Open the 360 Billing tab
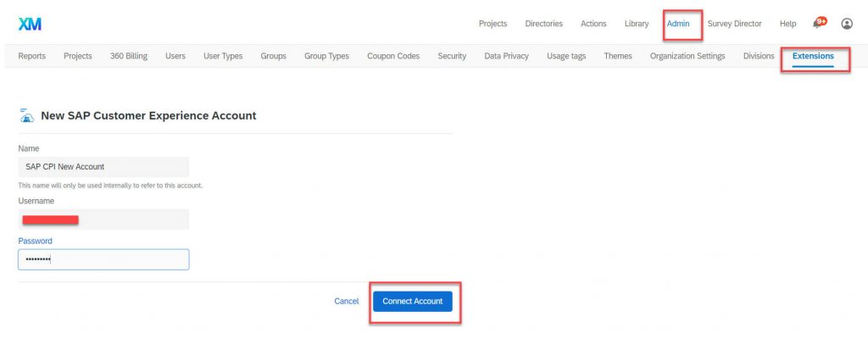The image size is (868, 350). coord(129,56)
